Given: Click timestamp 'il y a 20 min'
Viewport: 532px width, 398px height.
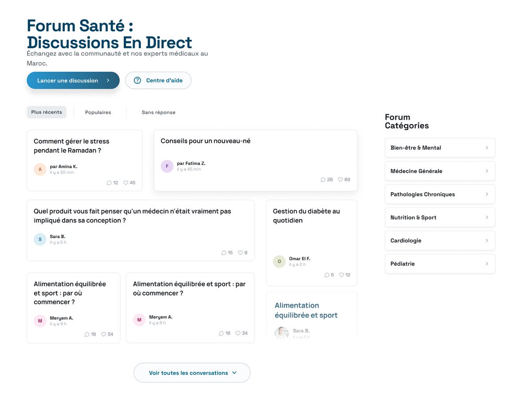Looking at the screenshot, I should point(62,172).
